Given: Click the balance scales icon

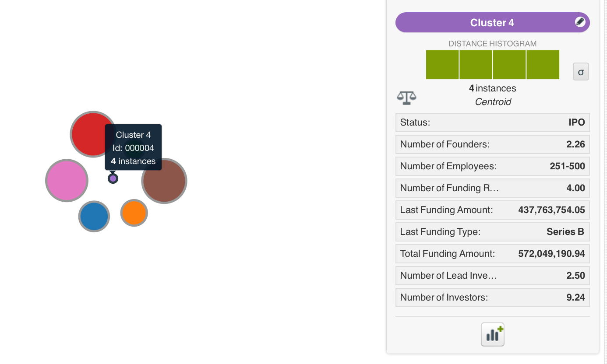Looking at the screenshot, I should (x=406, y=98).
